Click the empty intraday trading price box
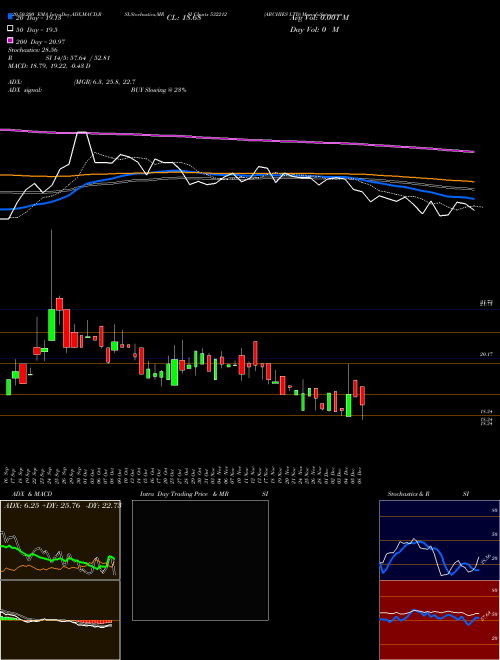This screenshot has height=660, width=500. click(200, 560)
